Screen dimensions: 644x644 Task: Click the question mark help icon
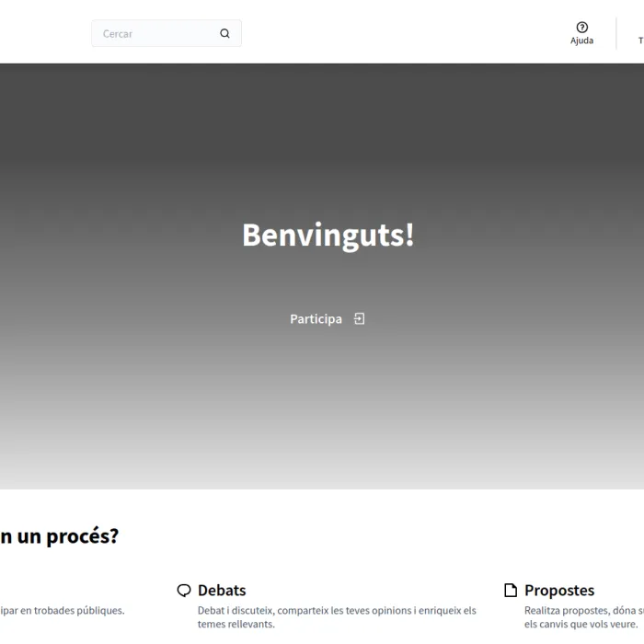pyautogui.click(x=581, y=28)
